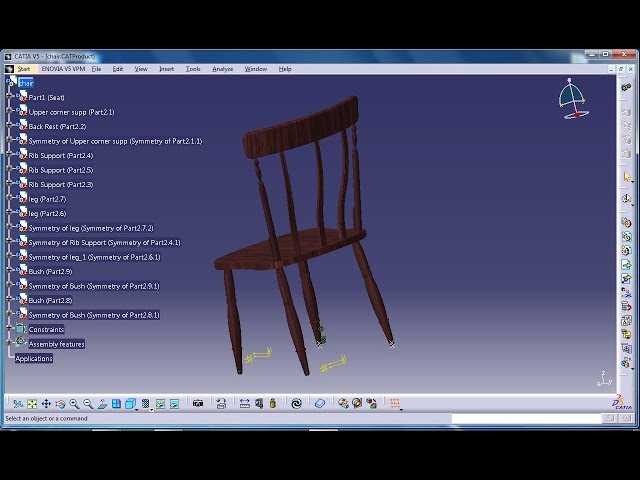
Task: Click the Assembly Design workbench gears icon
Action: 626,87
